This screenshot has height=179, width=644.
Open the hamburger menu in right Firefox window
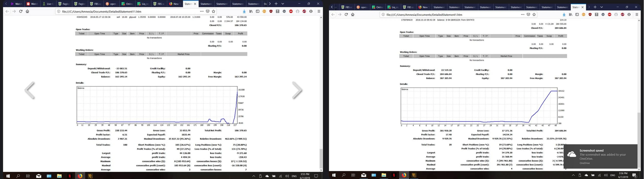(637, 15)
